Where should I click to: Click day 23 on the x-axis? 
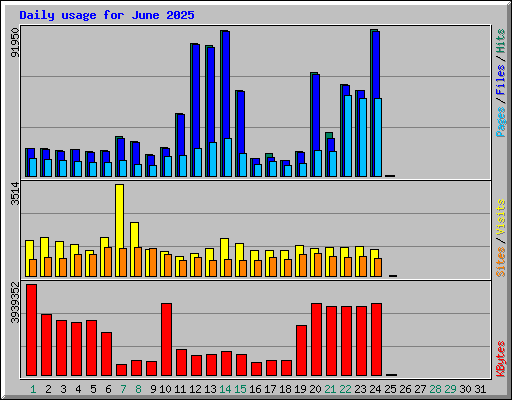[x=360, y=389]
